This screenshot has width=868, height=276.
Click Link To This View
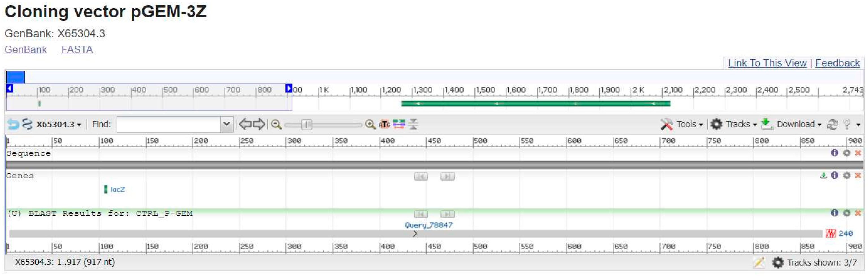coord(767,63)
